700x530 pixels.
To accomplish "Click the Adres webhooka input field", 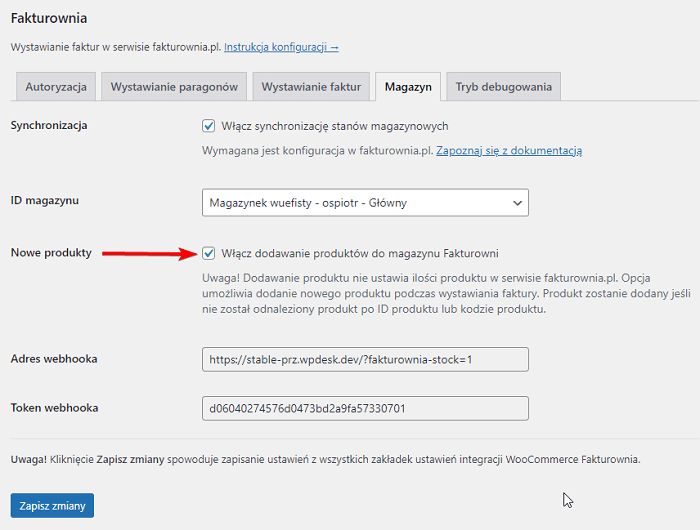I will (x=365, y=359).
